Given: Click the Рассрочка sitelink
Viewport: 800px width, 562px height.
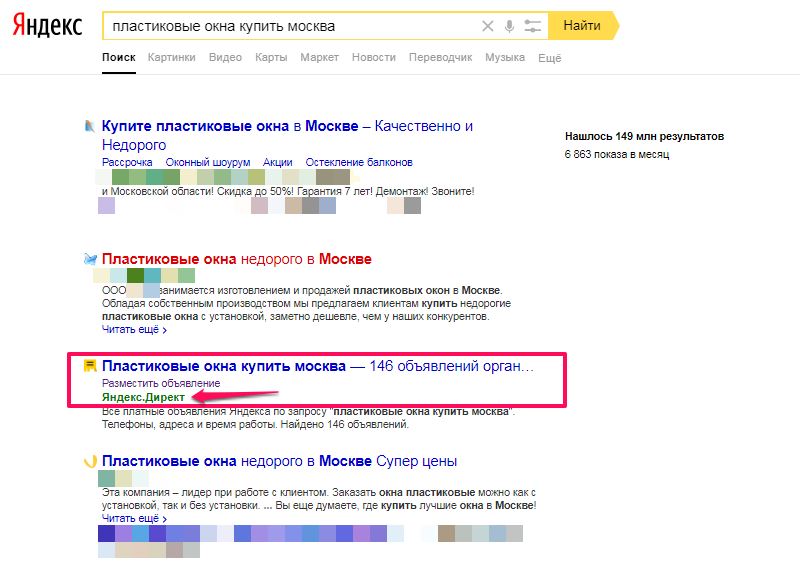Looking at the screenshot, I should click(127, 162).
